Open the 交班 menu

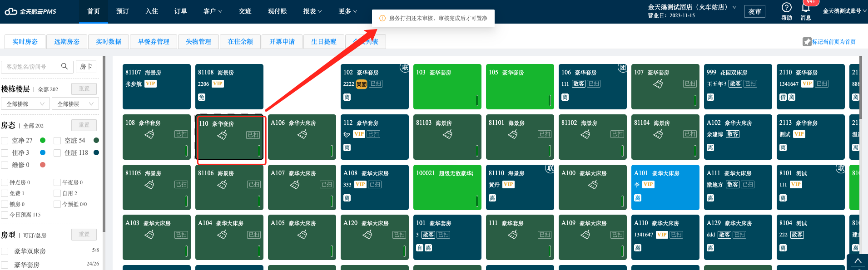pos(245,11)
